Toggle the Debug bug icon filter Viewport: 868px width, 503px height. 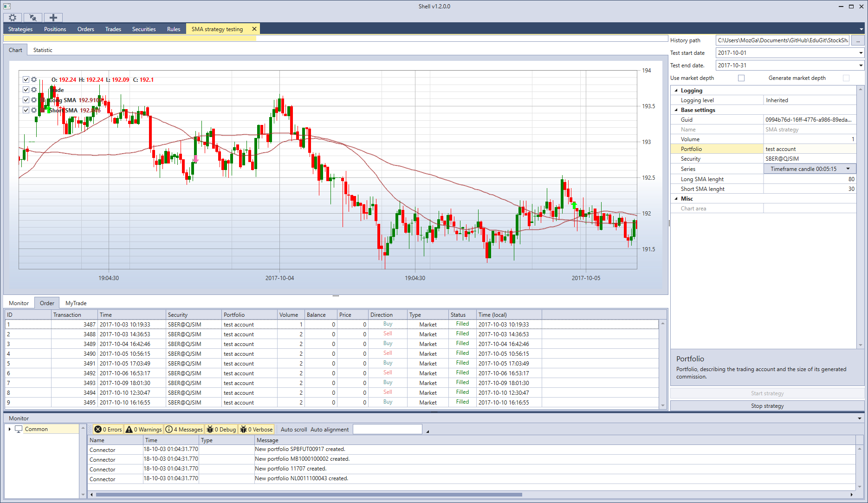click(x=210, y=429)
